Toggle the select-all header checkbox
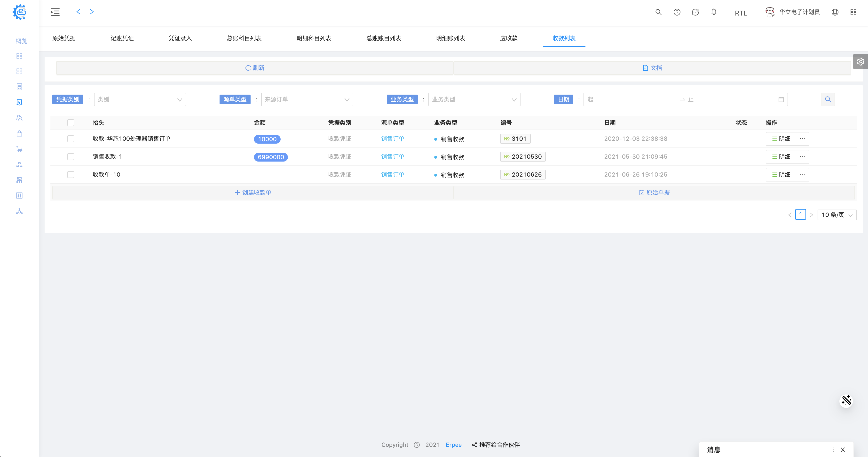This screenshot has width=868, height=457. [x=71, y=123]
